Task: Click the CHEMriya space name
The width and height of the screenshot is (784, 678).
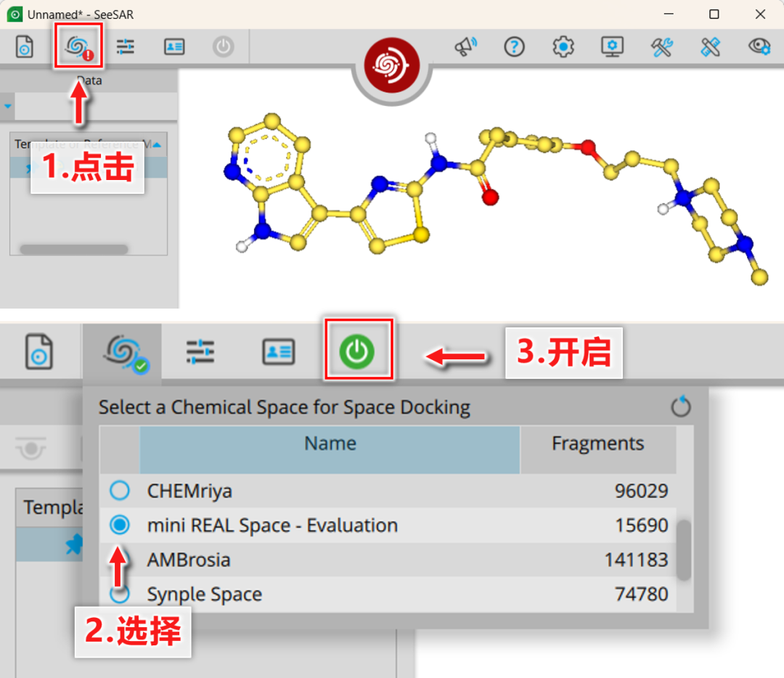Action: [189, 491]
